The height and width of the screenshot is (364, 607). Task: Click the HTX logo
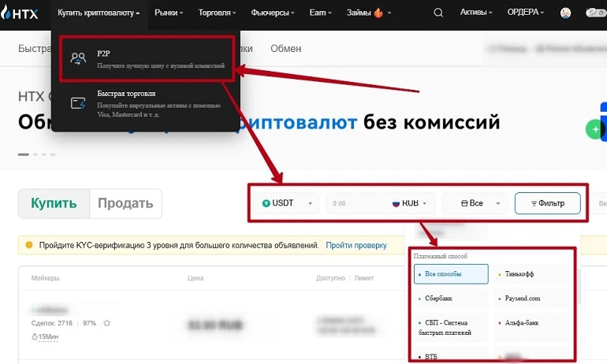click(20, 13)
